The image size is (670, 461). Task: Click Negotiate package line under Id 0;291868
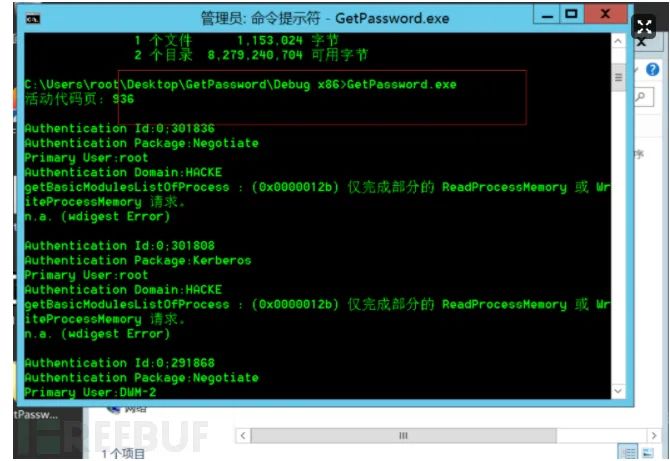tap(141, 377)
